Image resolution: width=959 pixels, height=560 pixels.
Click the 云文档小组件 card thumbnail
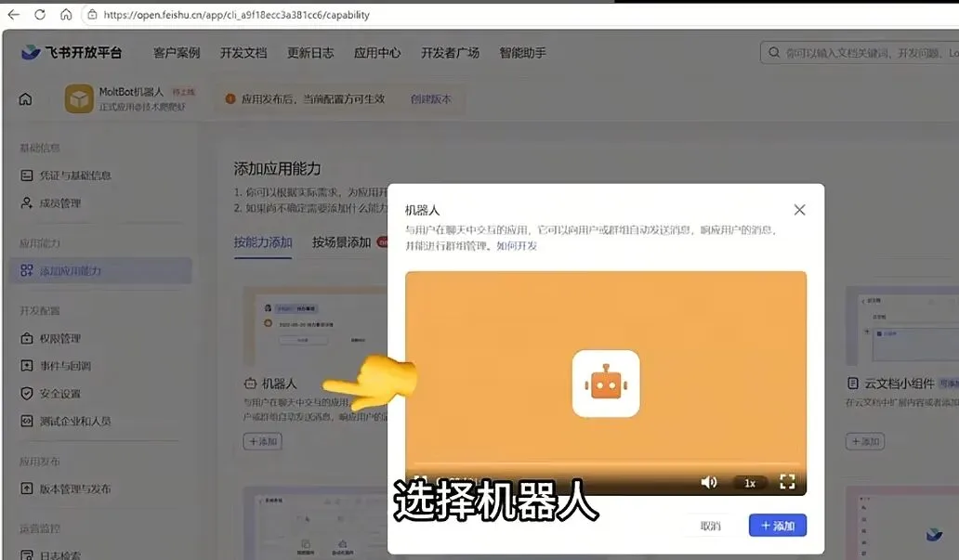(x=902, y=326)
